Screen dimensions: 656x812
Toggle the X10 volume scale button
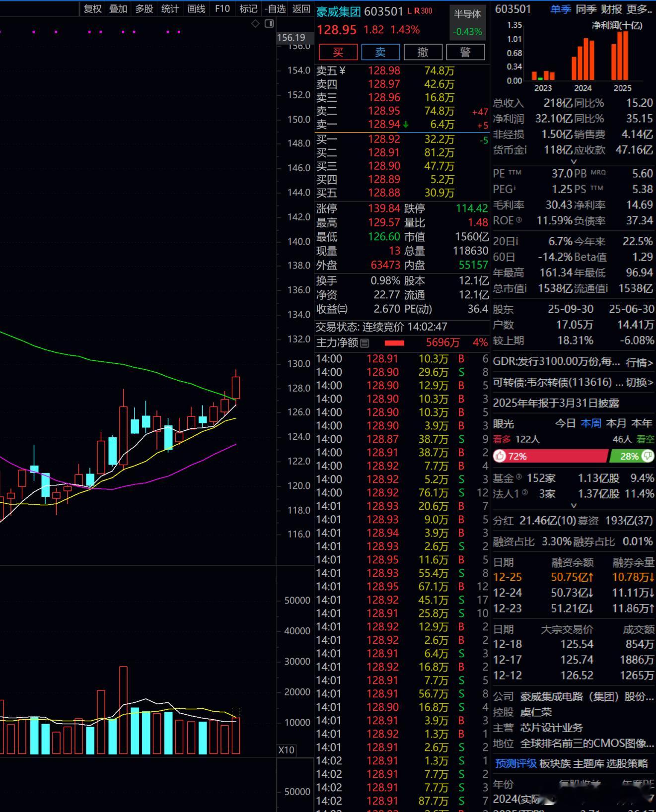click(x=286, y=750)
